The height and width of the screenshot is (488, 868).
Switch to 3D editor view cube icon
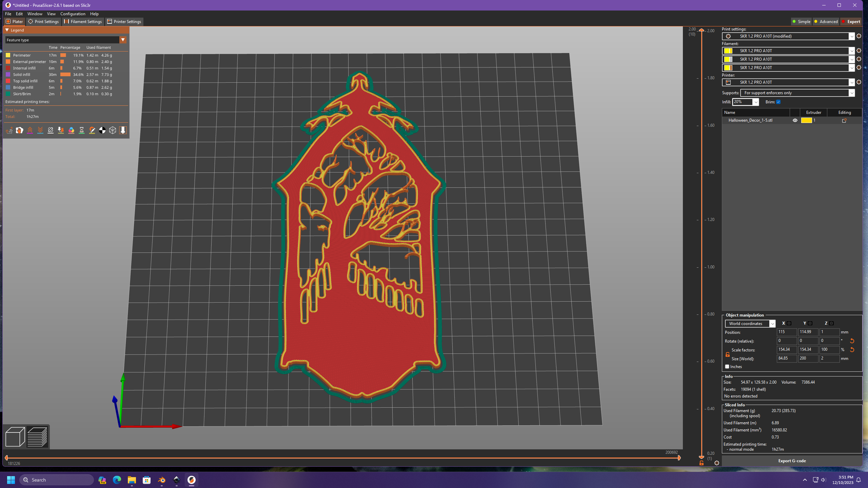[15, 437]
